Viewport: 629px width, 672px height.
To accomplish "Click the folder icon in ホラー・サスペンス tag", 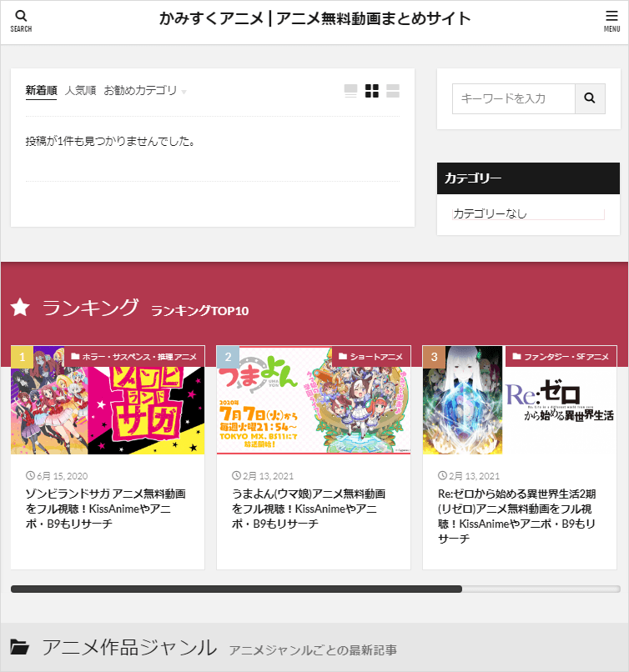I will pyautogui.click(x=75, y=356).
